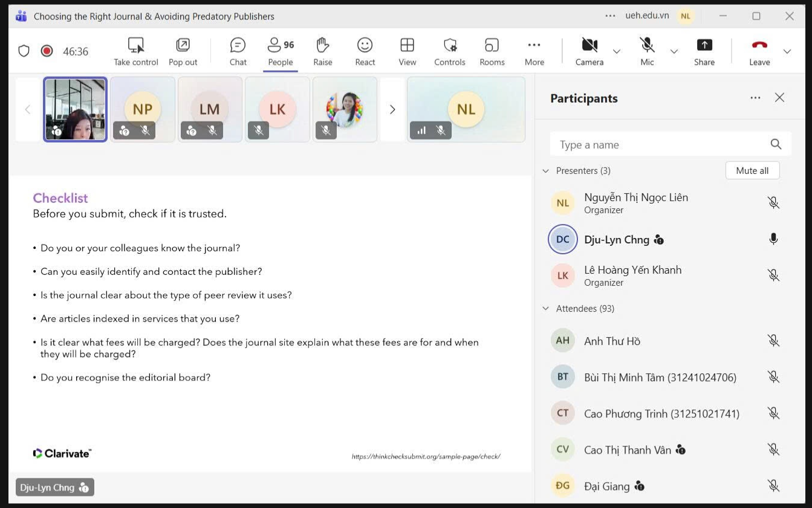Select Dju-Lyn Chng's video thumbnail
This screenshot has width=812, height=508.
[x=76, y=109]
